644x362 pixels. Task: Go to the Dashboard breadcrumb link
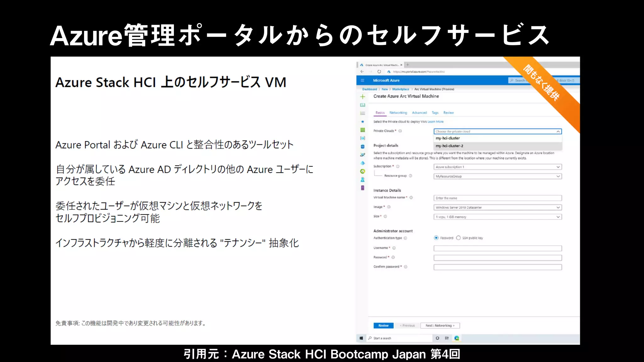370,89
